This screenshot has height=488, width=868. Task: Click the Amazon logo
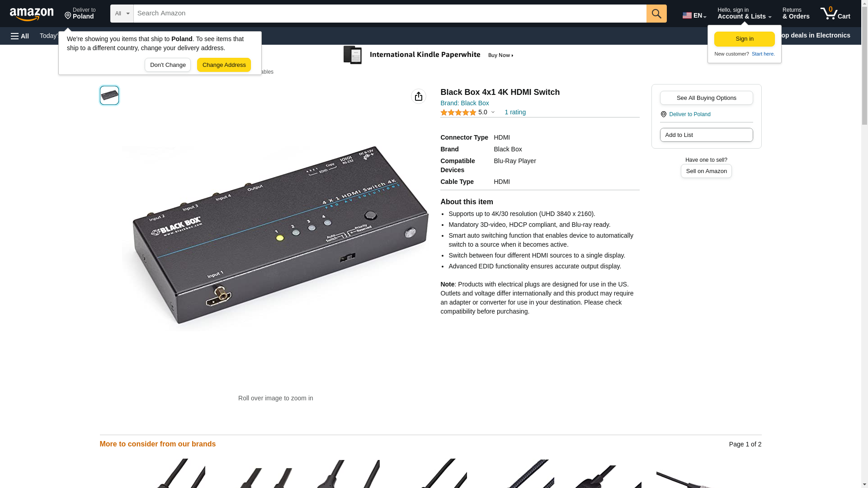click(x=32, y=14)
